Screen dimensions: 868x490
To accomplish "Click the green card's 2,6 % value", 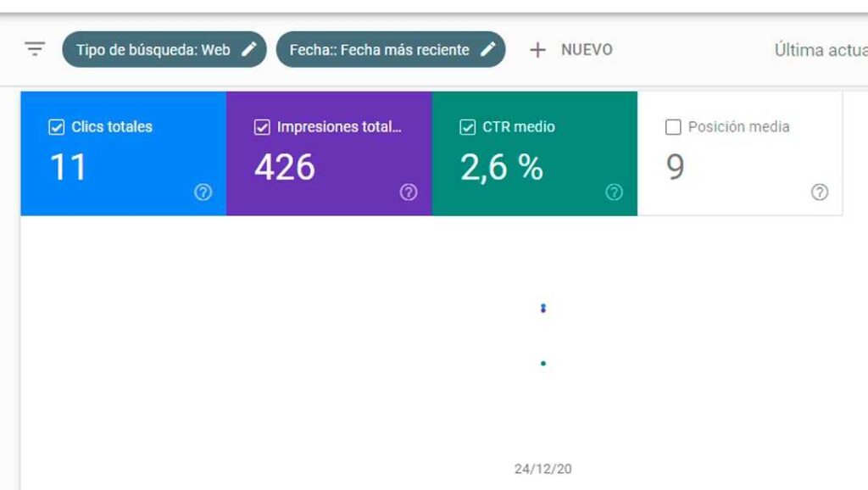I will pyautogui.click(x=502, y=168).
